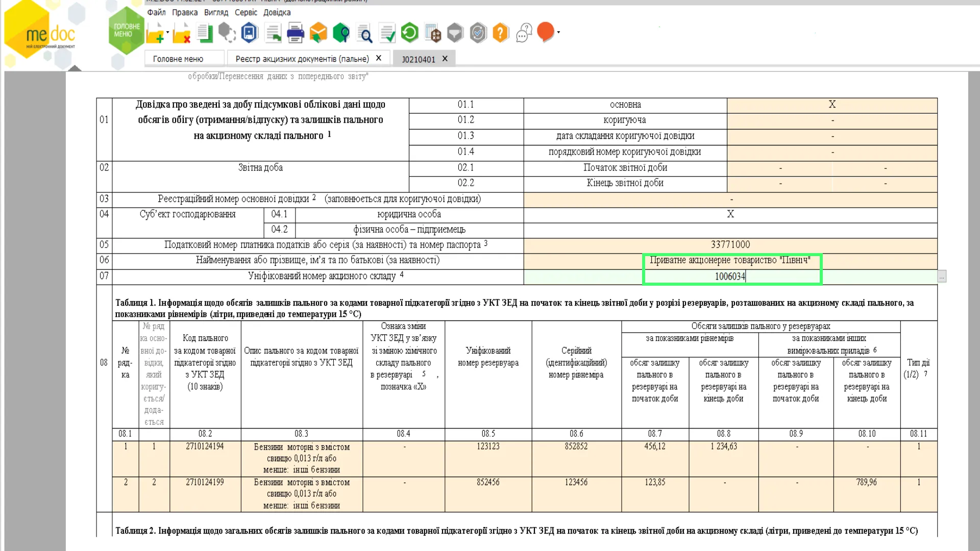Click end-of-day volume cell 1 234,63
This screenshot has width=980, height=551.
tap(724, 459)
